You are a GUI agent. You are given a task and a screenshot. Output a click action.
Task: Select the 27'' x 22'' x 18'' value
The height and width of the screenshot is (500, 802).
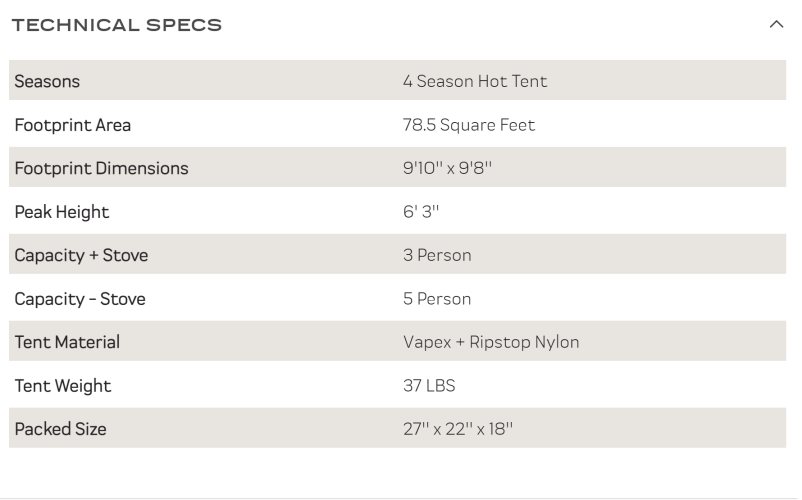tap(458, 429)
